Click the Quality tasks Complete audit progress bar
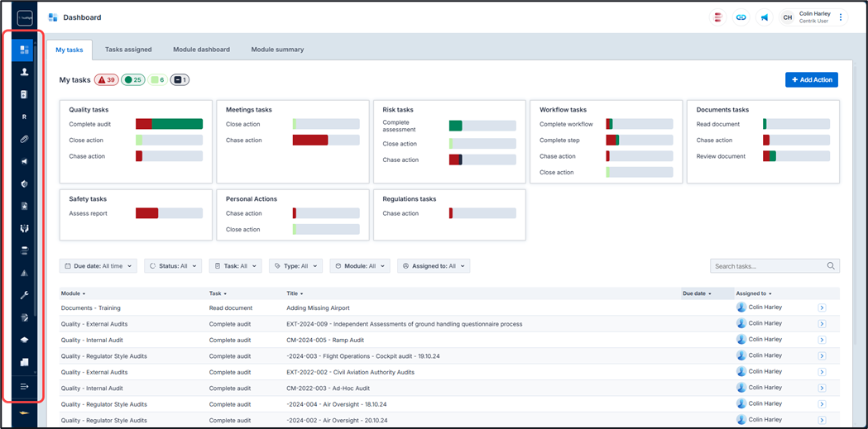The image size is (868, 429). [x=169, y=124]
